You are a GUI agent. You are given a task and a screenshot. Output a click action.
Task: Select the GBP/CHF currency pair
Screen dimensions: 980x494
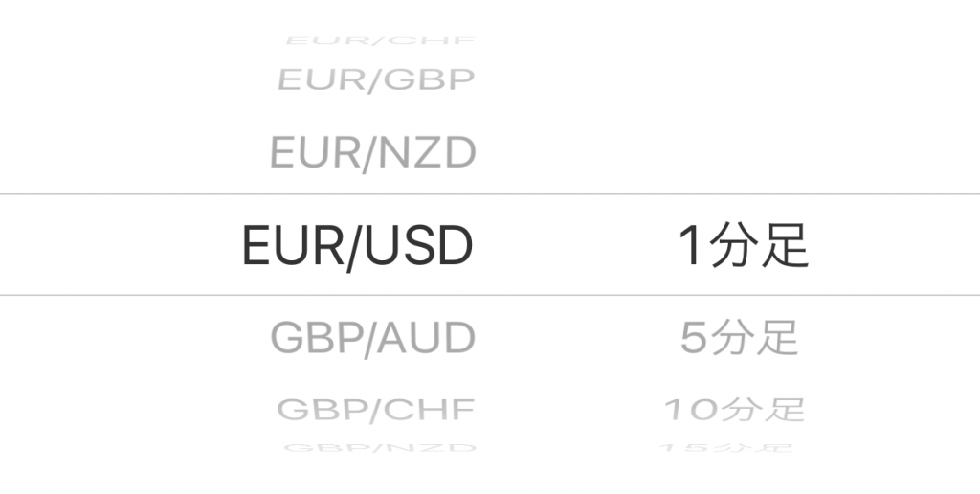tap(376, 410)
